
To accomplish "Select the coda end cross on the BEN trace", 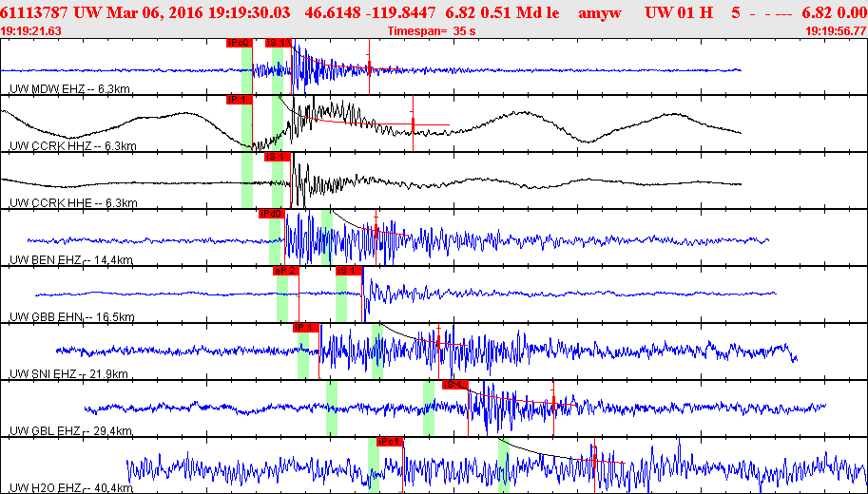I will pyautogui.click(x=376, y=231).
